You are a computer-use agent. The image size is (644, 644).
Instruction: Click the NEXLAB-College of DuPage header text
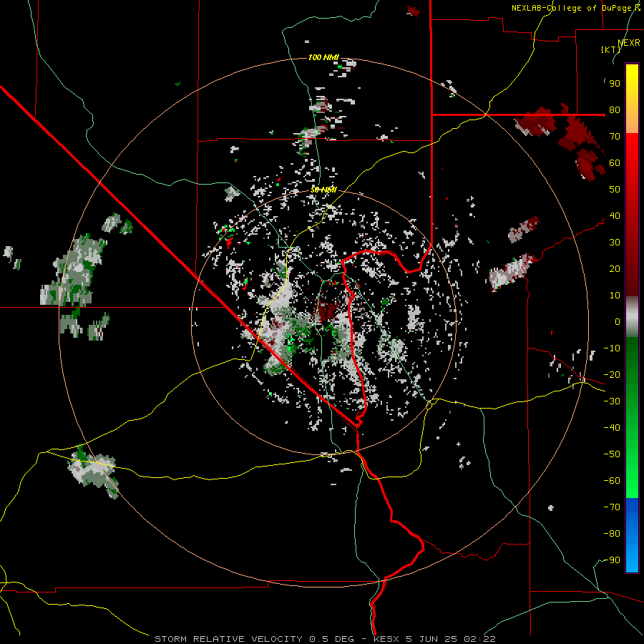pyautogui.click(x=575, y=8)
